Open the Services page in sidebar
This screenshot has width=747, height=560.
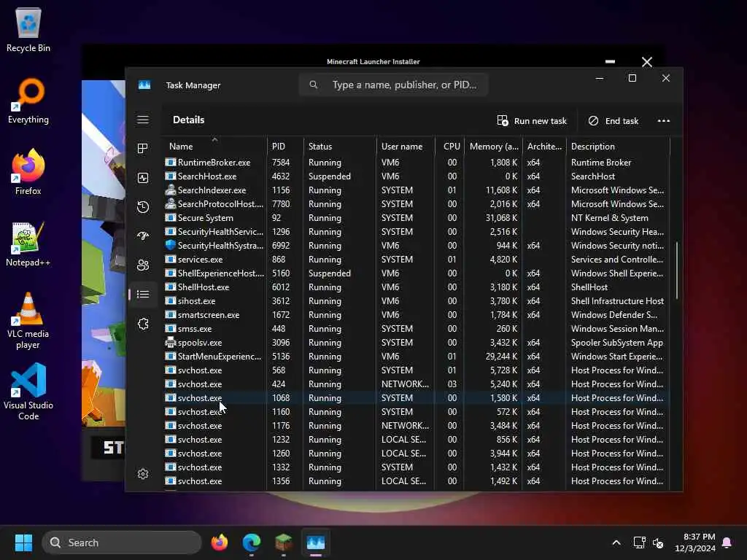pos(143,324)
